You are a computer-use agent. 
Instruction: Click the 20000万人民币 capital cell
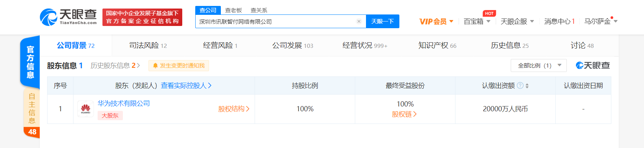505,109
